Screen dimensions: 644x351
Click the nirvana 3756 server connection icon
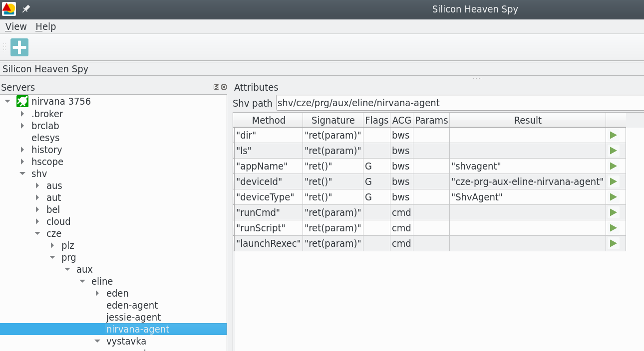[x=22, y=101]
